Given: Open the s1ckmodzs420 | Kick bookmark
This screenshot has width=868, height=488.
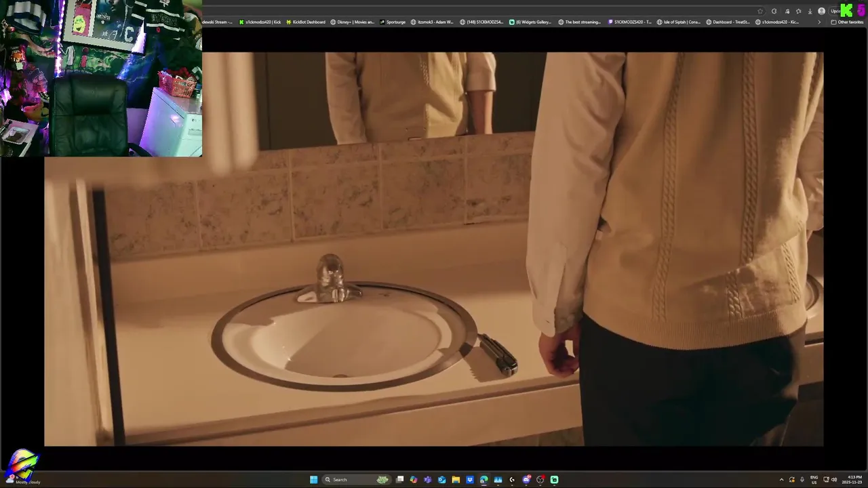Looking at the screenshot, I should (x=260, y=22).
